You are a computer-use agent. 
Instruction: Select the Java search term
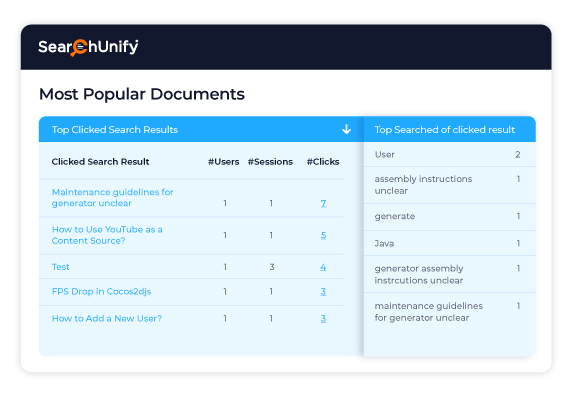tap(450, 243)
